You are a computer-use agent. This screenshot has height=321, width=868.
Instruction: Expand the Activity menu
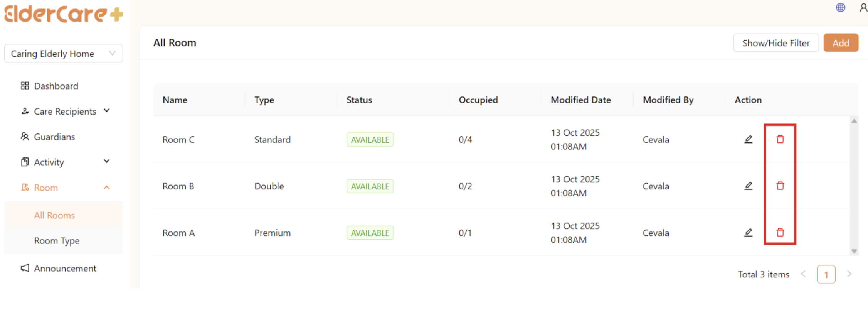(x=65, y=162)
